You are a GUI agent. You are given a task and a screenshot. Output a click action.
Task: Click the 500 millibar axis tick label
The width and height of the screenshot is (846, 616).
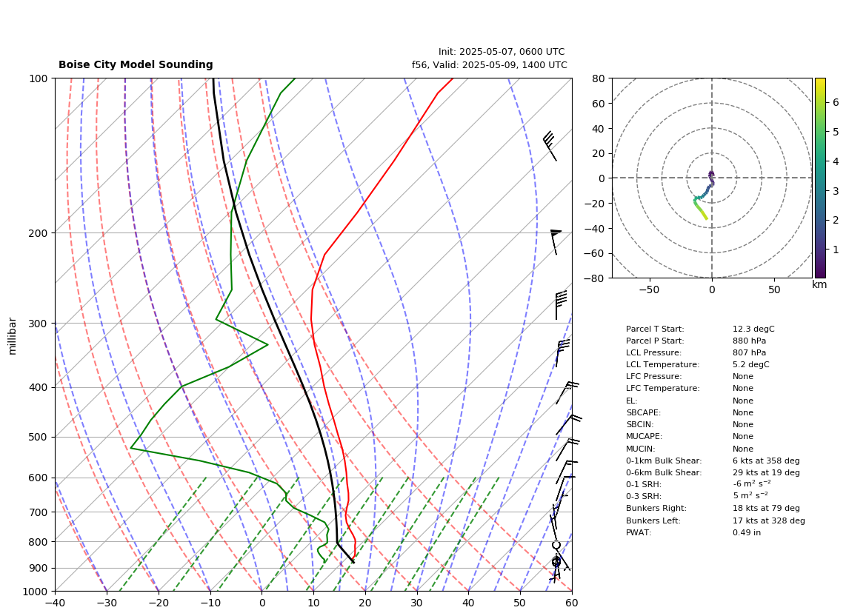click(39, 437)
